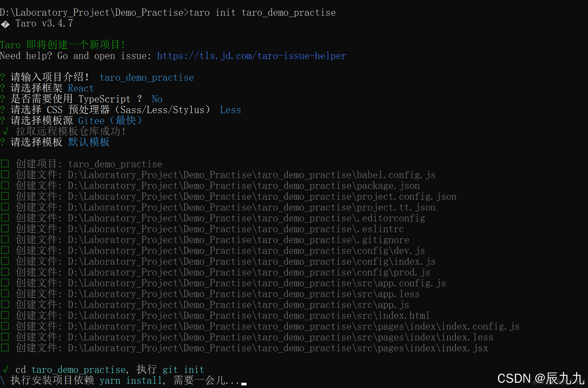Click the package.json file path line
The height and width of the screenshot is (388, 588).
pyautogui.click(x=218, y=186)
